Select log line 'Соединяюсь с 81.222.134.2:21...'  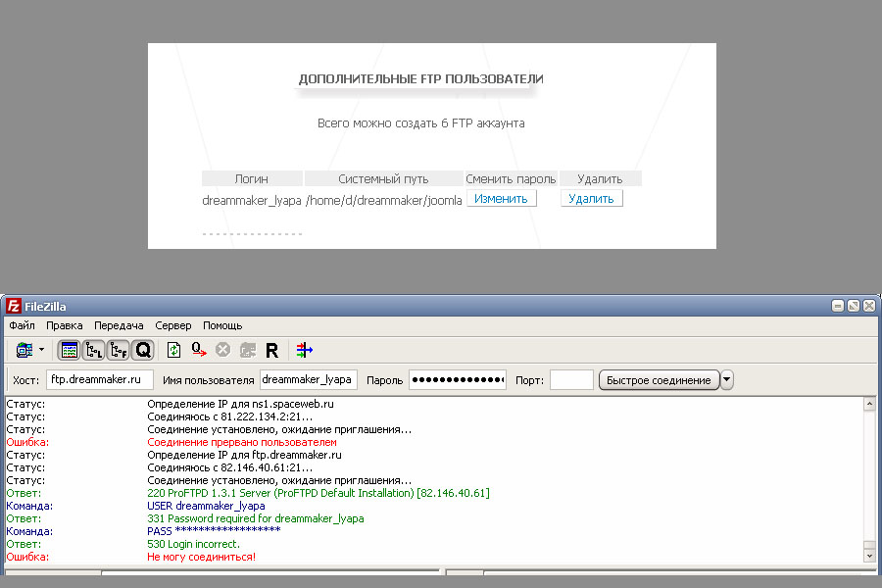click(x=230, y=416)
